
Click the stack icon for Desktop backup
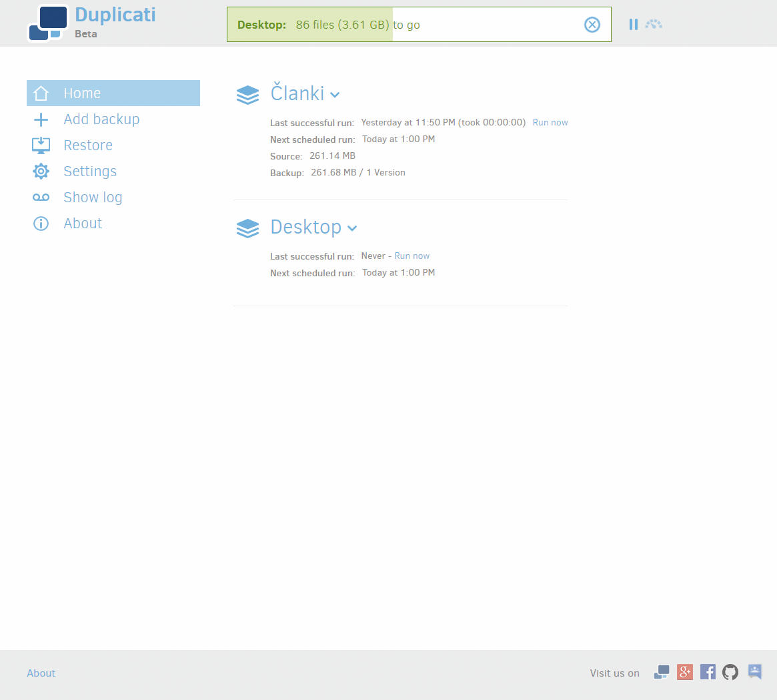coord(247,228)
